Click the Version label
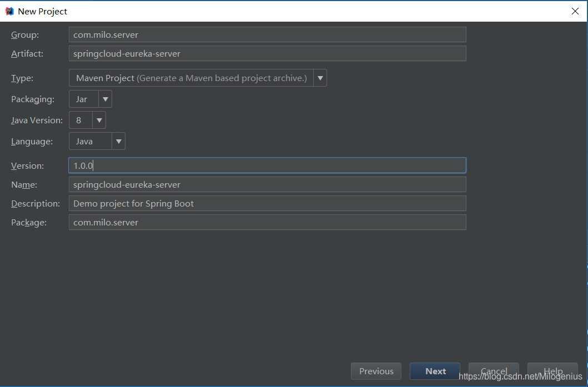 (x=27, y=166)
